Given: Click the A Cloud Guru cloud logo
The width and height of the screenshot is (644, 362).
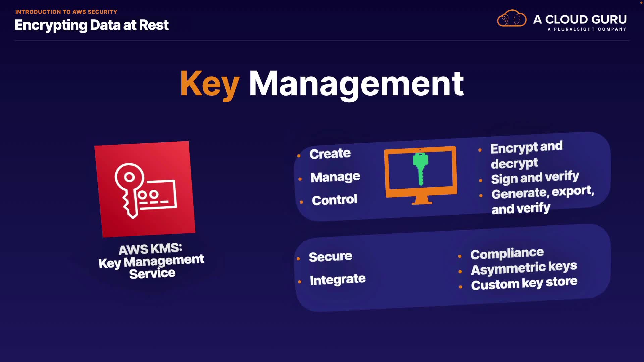Looking at the screenshot, I should click(x=512, y=19).
